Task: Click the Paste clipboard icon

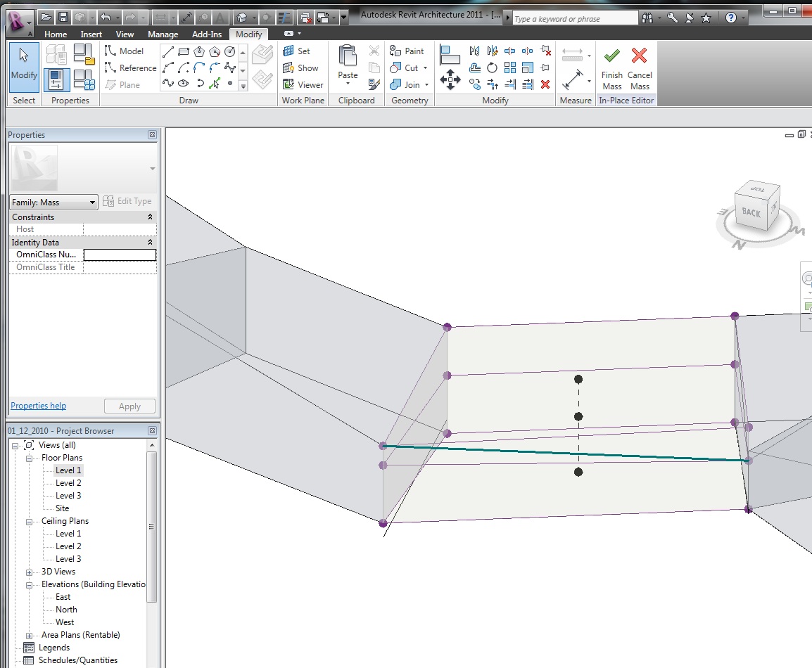Action: click(x=348, y=56)
